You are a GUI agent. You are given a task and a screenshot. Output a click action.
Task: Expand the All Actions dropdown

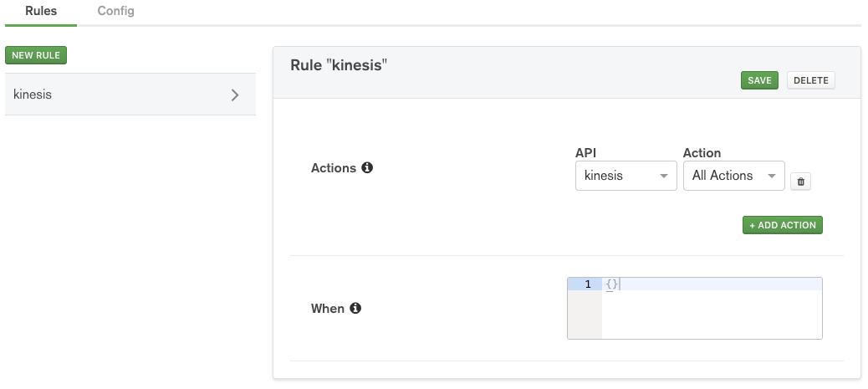click(x=733, y=176)
